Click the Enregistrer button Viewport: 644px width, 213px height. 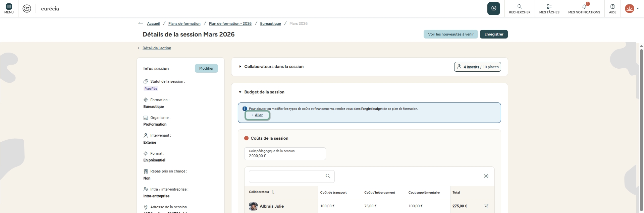coord(493,34)
